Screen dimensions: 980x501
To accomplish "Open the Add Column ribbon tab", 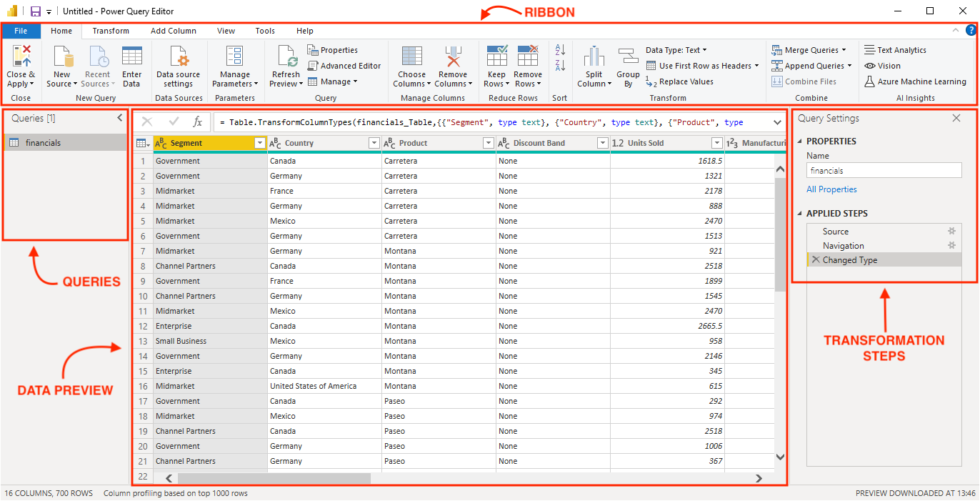I will 174,31.
